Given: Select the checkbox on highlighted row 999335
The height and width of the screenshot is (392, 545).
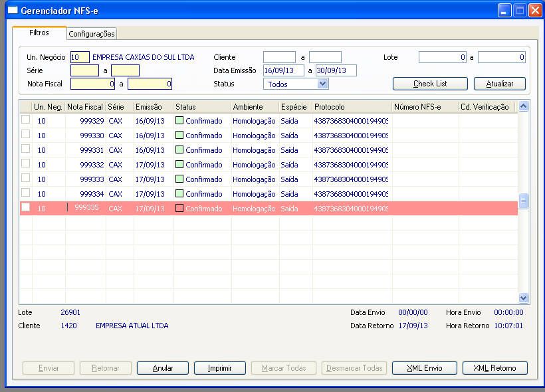Looking at the screenshot, I should tap(25, 207).
